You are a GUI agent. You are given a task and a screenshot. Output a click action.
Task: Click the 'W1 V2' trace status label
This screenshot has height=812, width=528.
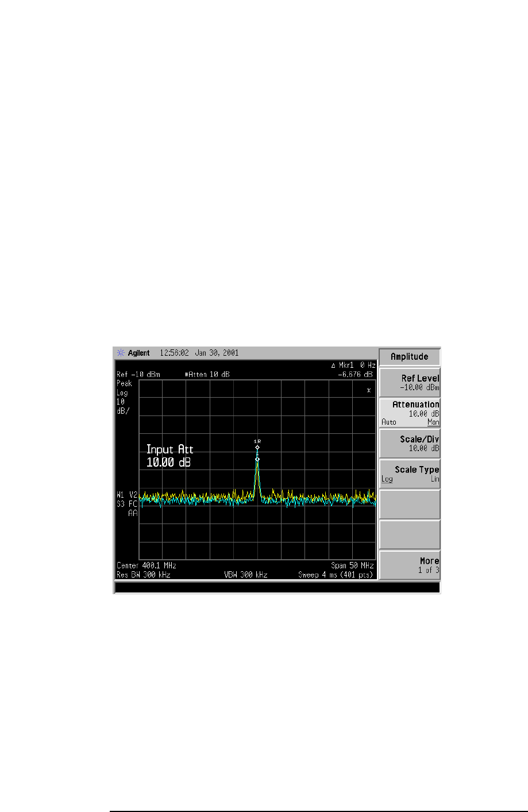coord(127,494)
